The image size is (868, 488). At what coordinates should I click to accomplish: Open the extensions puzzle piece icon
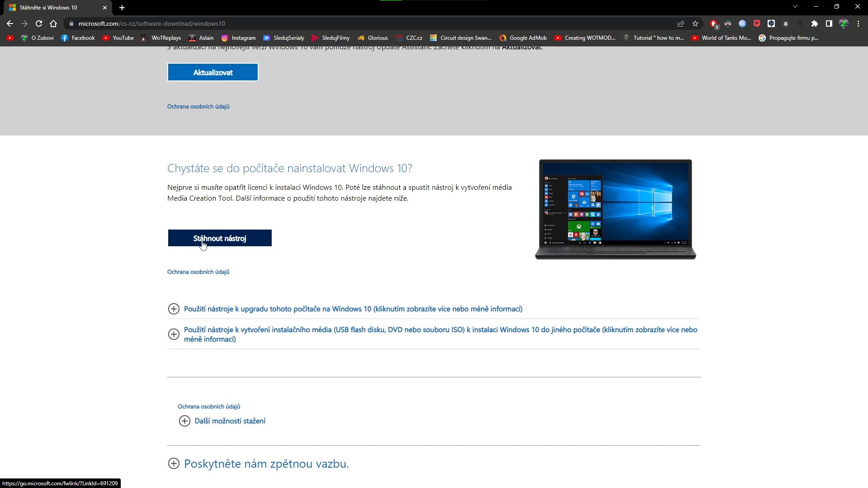tap(815, 23)
